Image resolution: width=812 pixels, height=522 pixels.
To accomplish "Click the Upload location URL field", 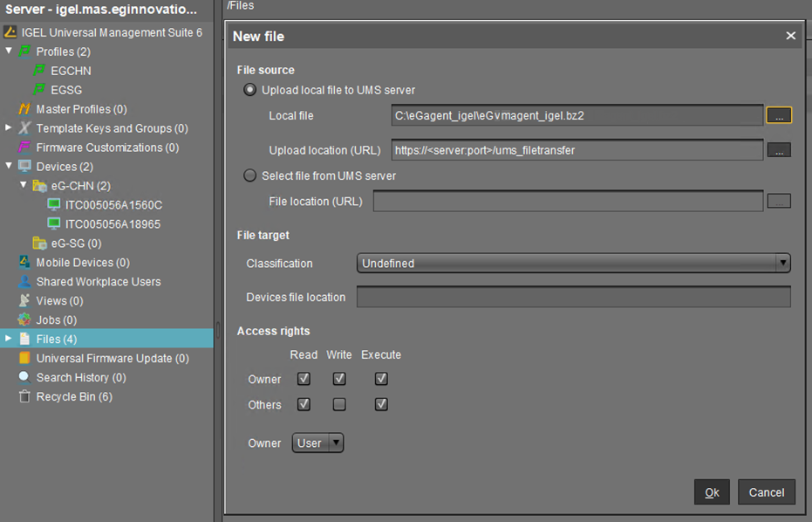I will [577, 150].
